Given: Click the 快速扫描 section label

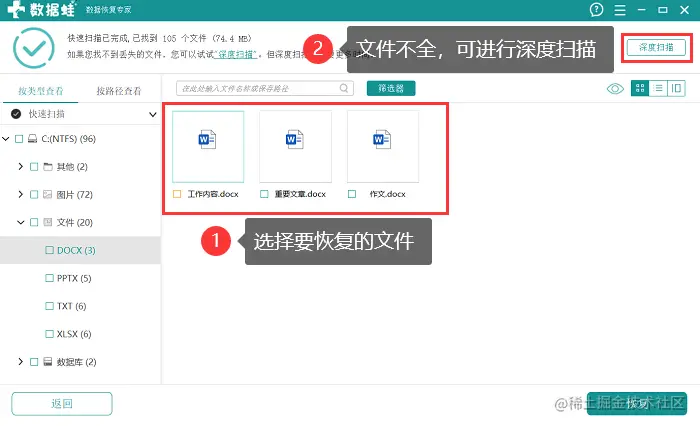Looking at the screenshot, I should 47,114.
